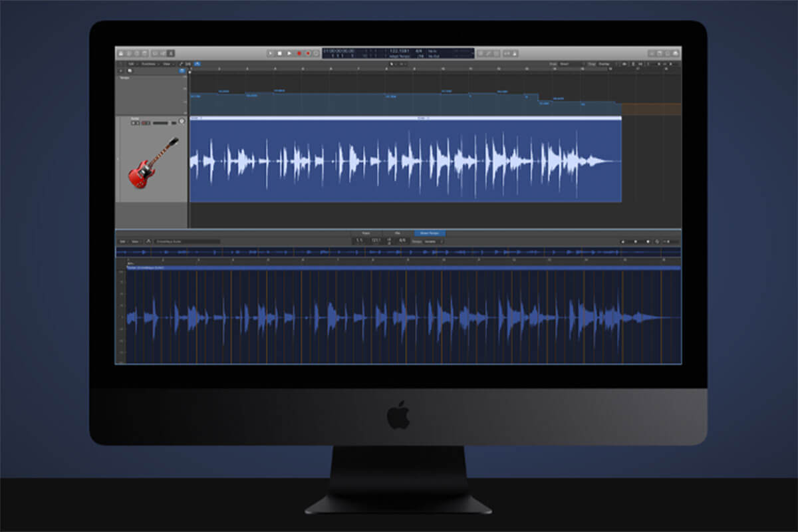This screenshot has width=798, height=532.
Task: Mute the guitar track
Action: (133, 123)
